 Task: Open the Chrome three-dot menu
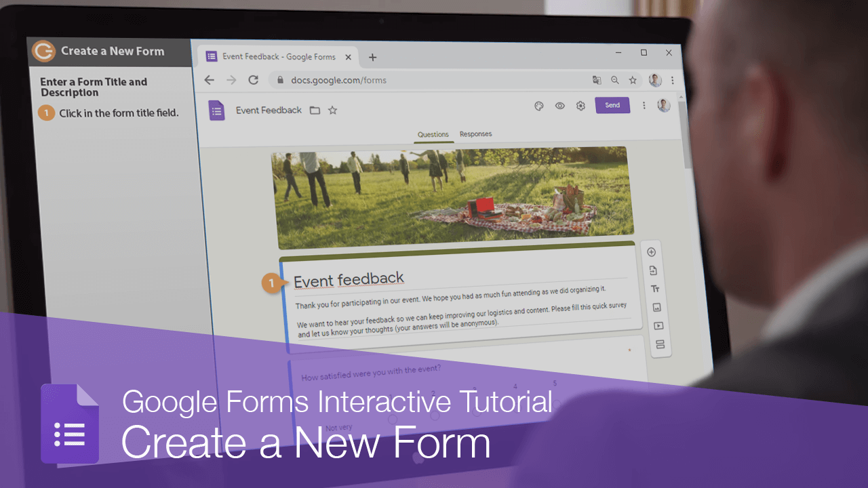coord(673,80)
